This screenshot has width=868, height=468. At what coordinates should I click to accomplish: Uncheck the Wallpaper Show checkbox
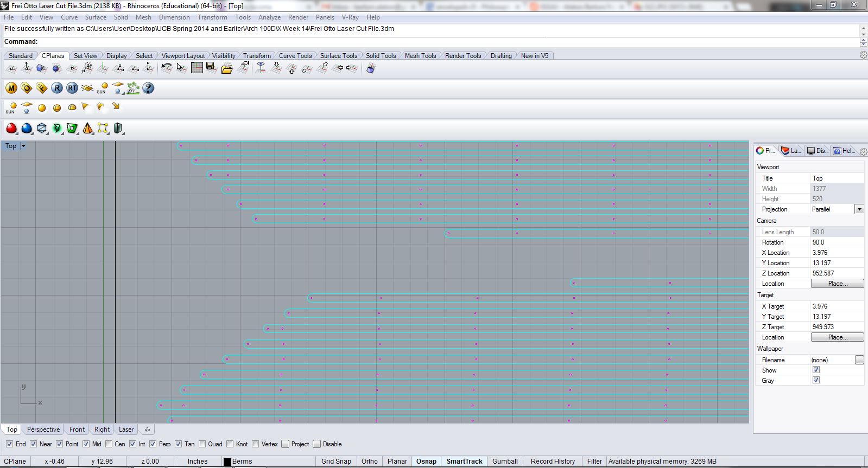[x=816, y=370]
